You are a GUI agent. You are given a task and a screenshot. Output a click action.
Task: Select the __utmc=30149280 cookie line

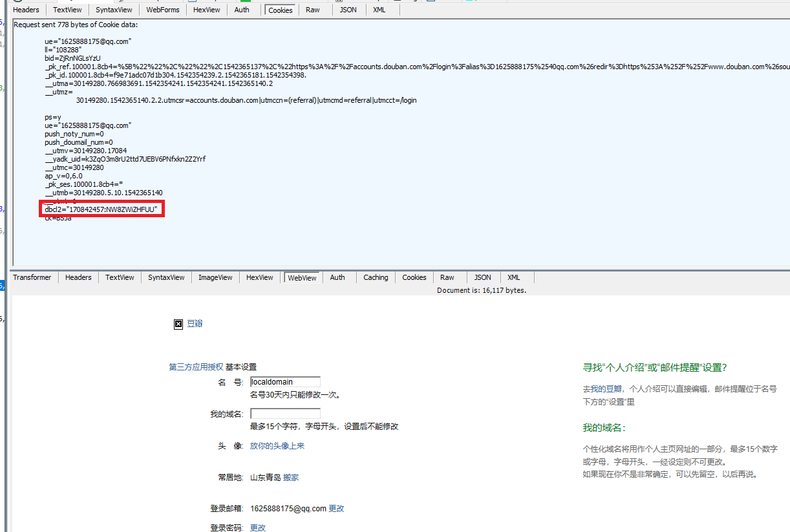point(74,167)
